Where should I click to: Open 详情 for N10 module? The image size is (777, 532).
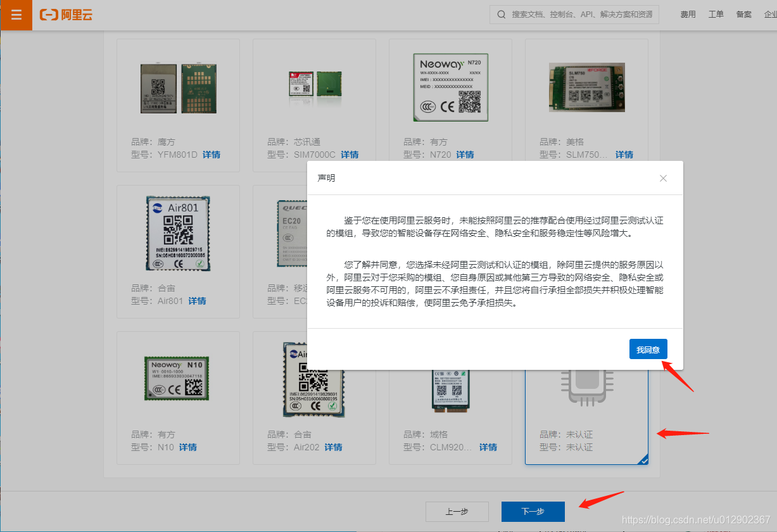pos(187,447)
